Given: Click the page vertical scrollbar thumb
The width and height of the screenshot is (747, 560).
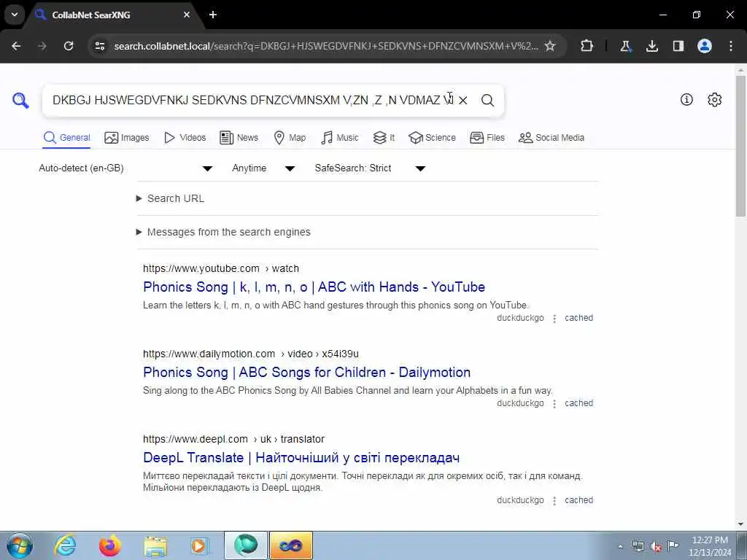Looking at the screenshot, I should click(741, 145).
